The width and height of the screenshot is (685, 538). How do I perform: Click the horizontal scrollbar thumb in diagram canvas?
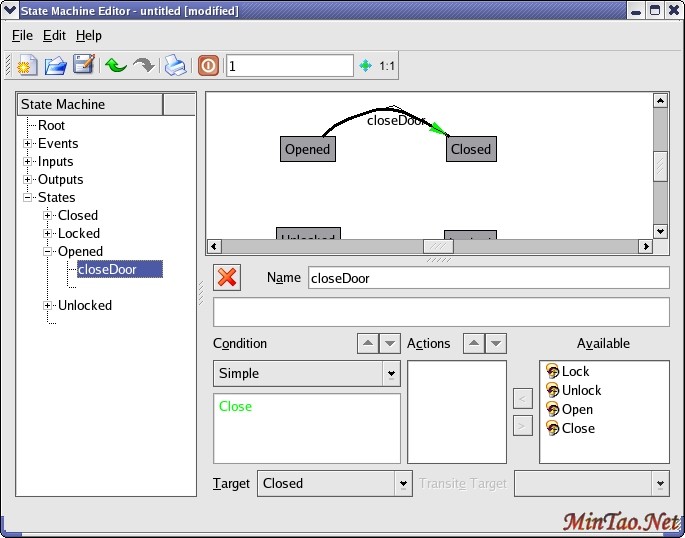point(438,246)
